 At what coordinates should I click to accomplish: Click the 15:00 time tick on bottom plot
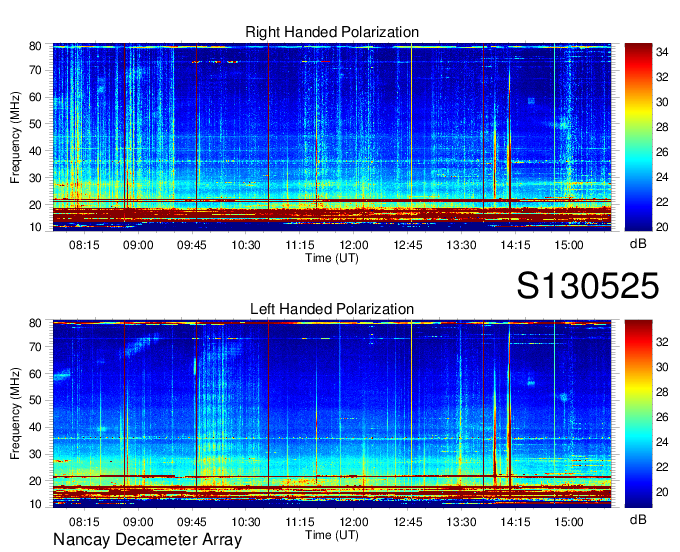click(x=569, y=522)
